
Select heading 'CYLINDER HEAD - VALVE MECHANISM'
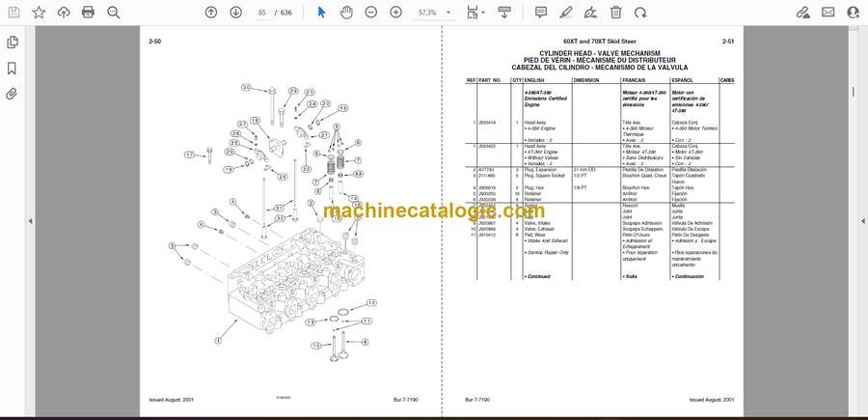point(600,53)
